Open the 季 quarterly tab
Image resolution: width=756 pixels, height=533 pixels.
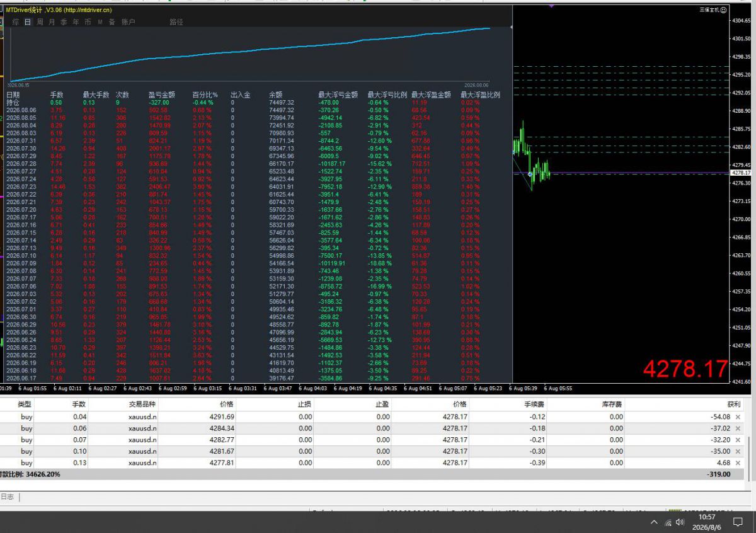point(64,22)
